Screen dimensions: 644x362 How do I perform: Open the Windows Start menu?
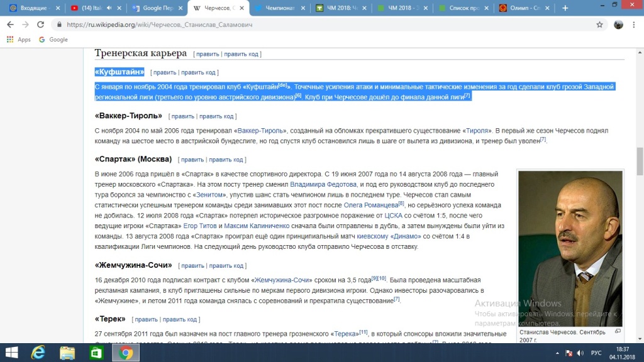pyautogui.click(x=11, y=353)
